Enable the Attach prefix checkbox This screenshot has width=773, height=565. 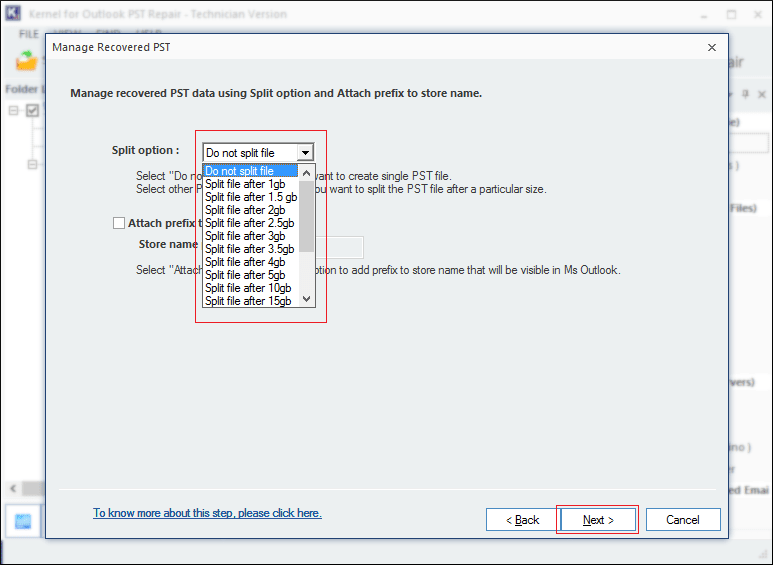click(119, 223)
